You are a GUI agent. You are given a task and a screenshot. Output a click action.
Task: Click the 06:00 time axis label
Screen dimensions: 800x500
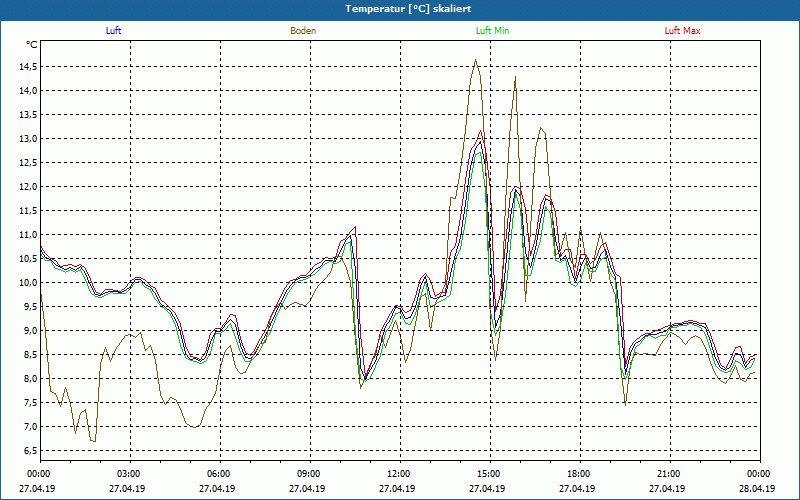(x=217, y=474)
